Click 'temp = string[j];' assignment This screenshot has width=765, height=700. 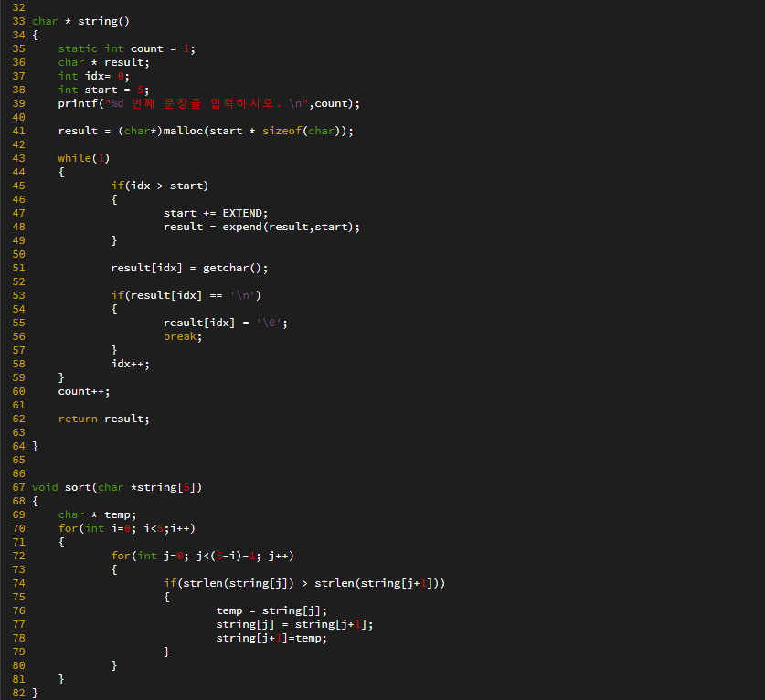pyautogui.click(x=271, y=610)
